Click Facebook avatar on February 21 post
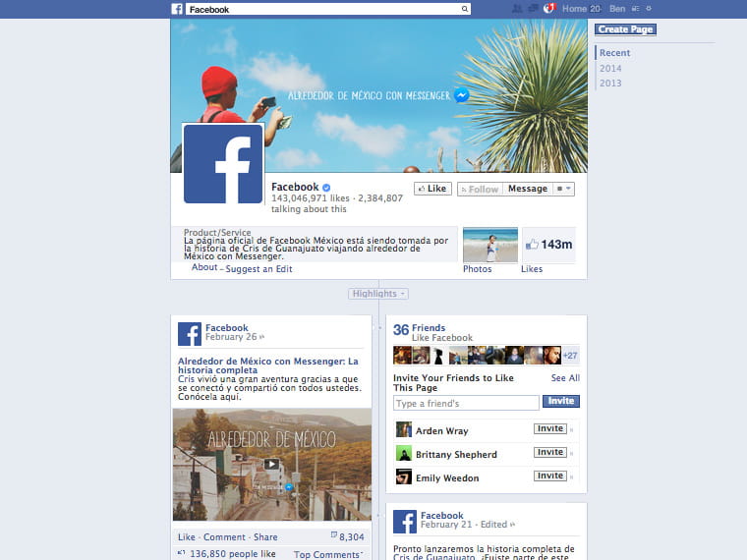The height and width of the screenshot is (560, 747). point(405,522)
